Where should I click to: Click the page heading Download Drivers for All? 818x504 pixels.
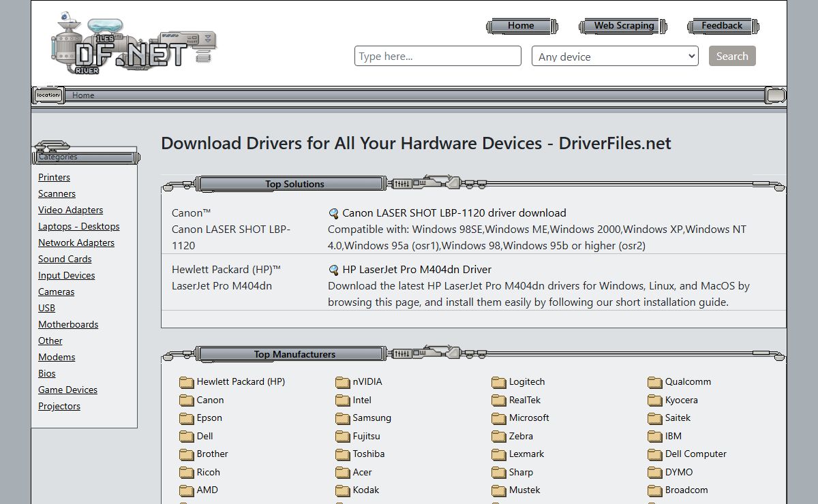tap(416, 143)
